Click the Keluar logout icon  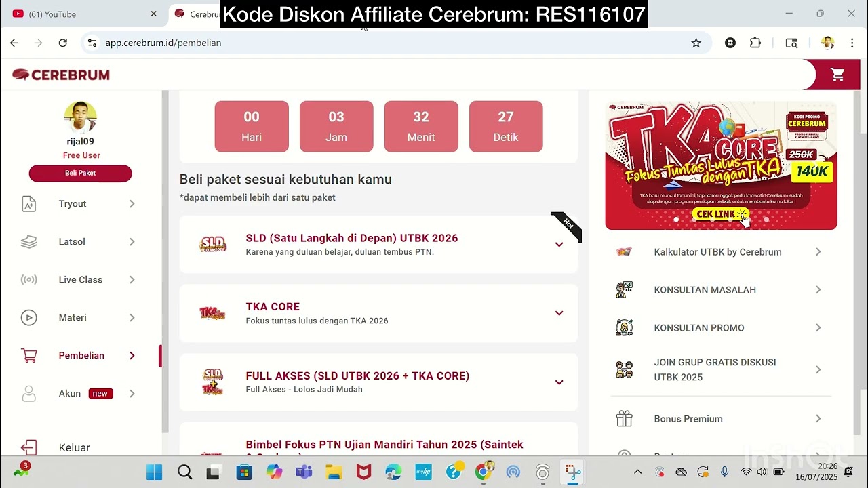[28, 448]
